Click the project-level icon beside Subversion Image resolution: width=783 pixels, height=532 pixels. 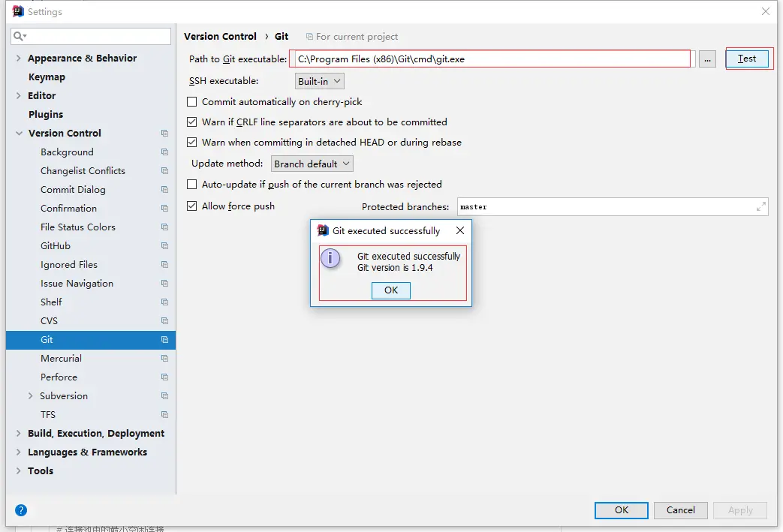165,395
